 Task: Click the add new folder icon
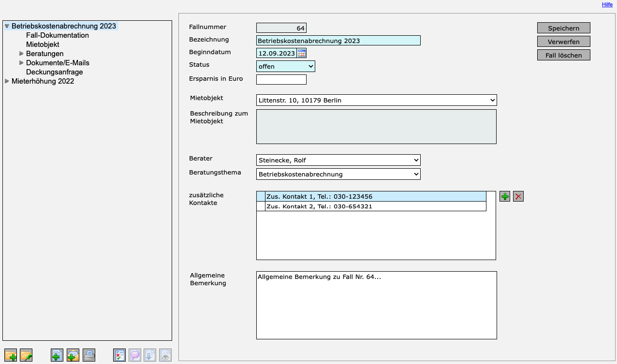pos(11,355)
